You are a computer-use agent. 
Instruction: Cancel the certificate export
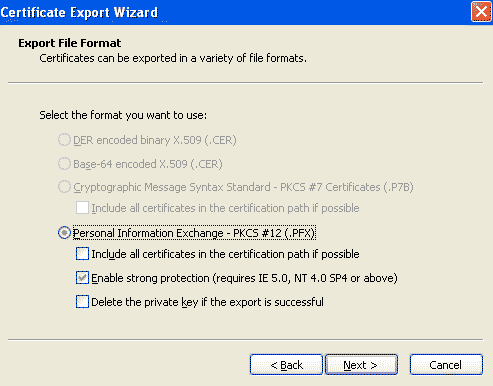click(x=446, y=365)
